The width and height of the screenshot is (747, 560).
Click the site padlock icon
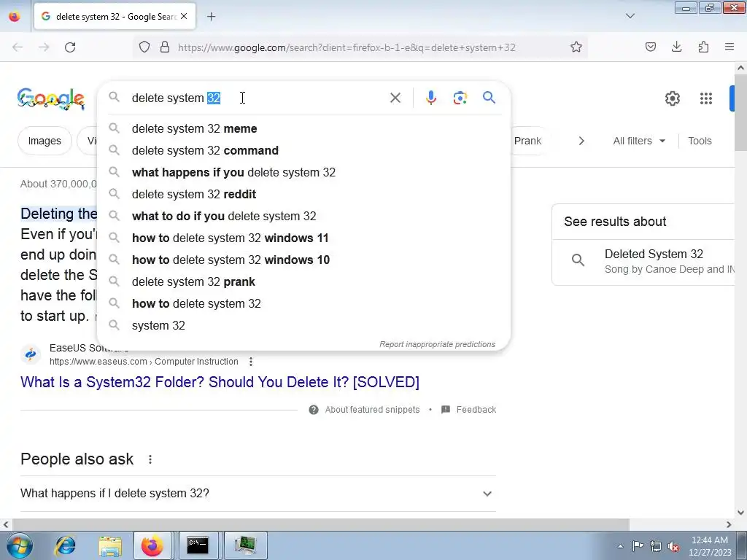165,47
